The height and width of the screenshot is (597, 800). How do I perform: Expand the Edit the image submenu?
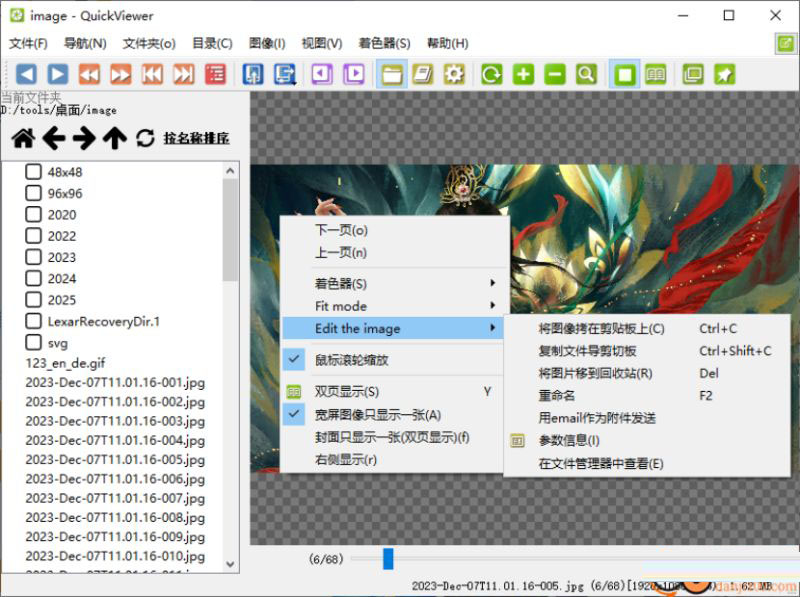point(392,328)
